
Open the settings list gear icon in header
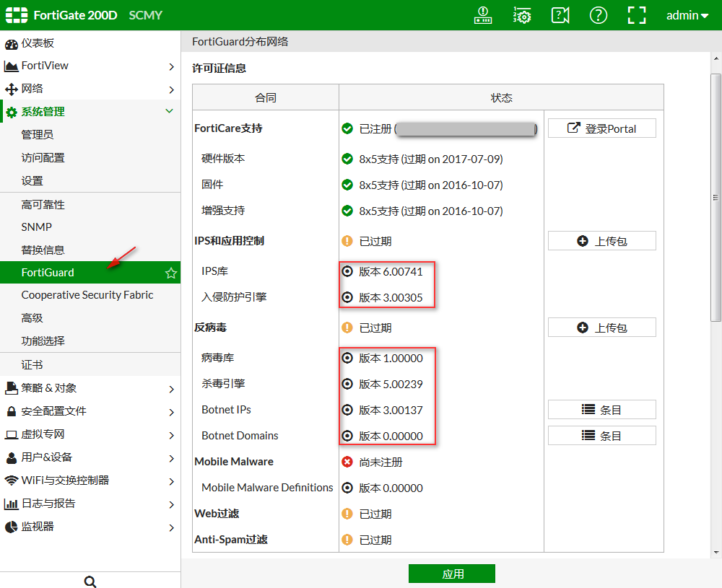coord(522,15)
